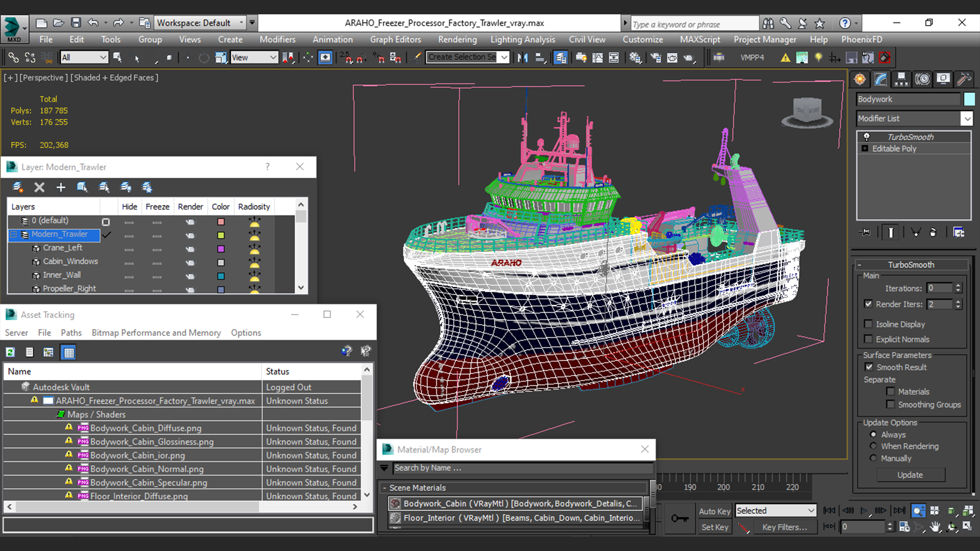The height and width of the screenshot is (551, 980).
Task: Open the Hierarchy command panel tab
Action: tap(901, 79)
